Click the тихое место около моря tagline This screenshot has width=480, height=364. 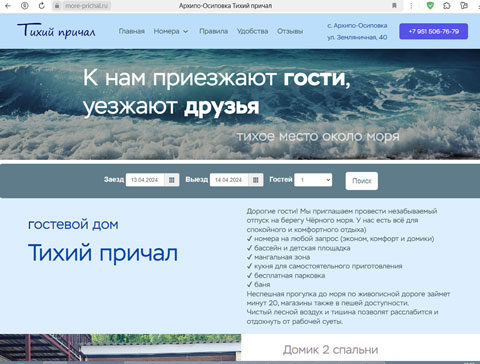click(318, 136)
